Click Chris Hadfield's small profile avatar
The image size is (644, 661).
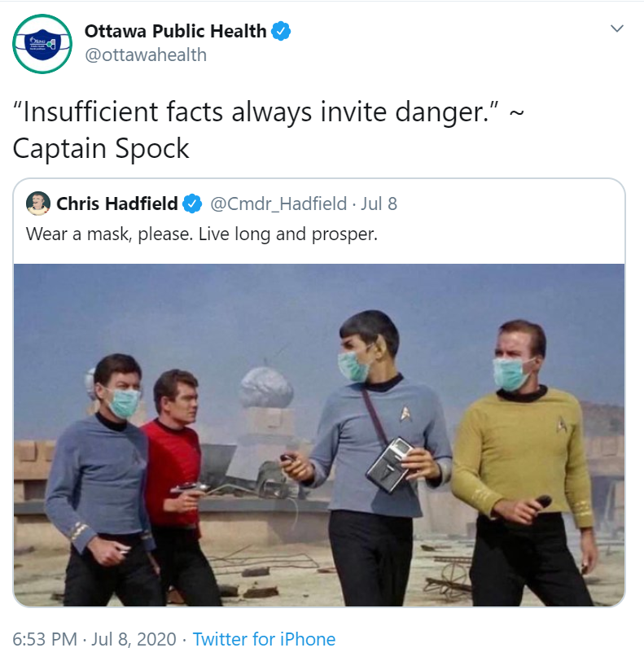(x=38, y=204)
